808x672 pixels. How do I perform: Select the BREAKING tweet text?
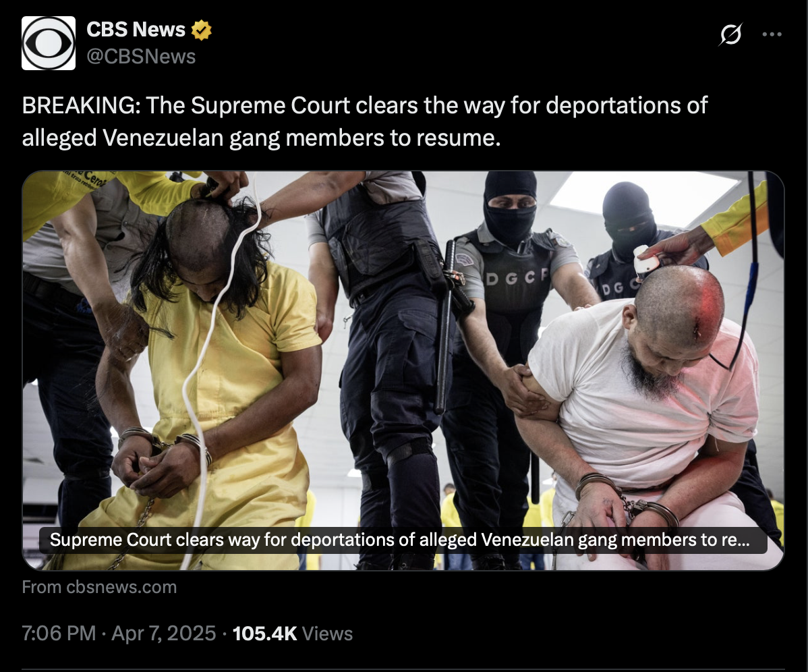click(x=365, y=121)
